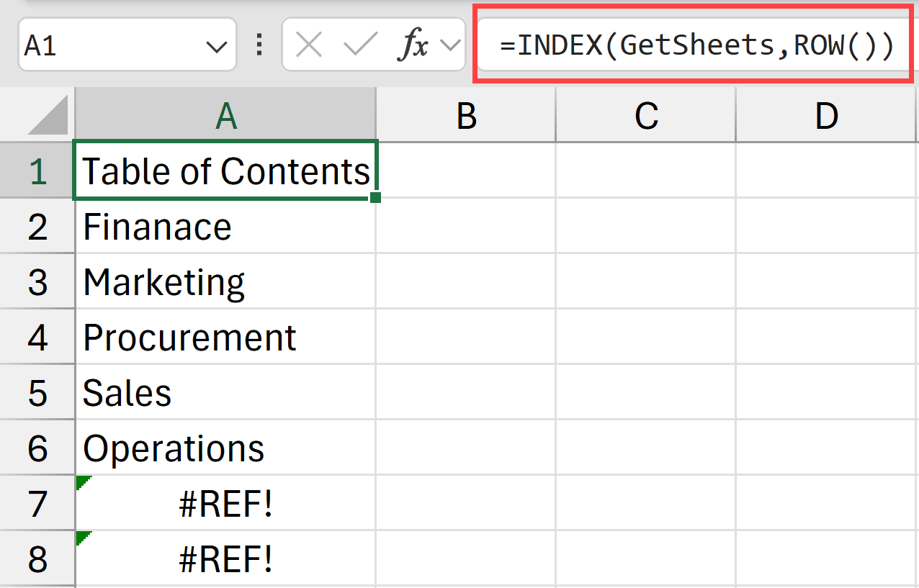919x588 pixels.
Task: Select empty cell D8
Action: [828, 558]
